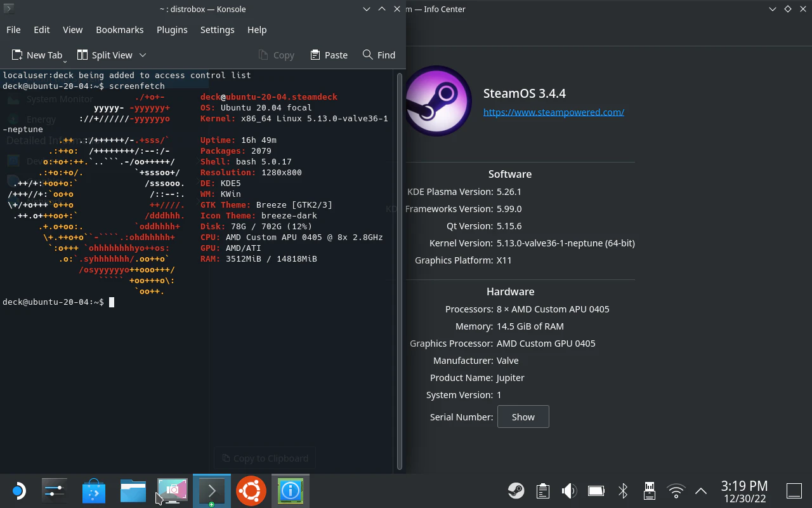Show the serial number
This screenshot has width=812, height=508.
tap(523, 417)
